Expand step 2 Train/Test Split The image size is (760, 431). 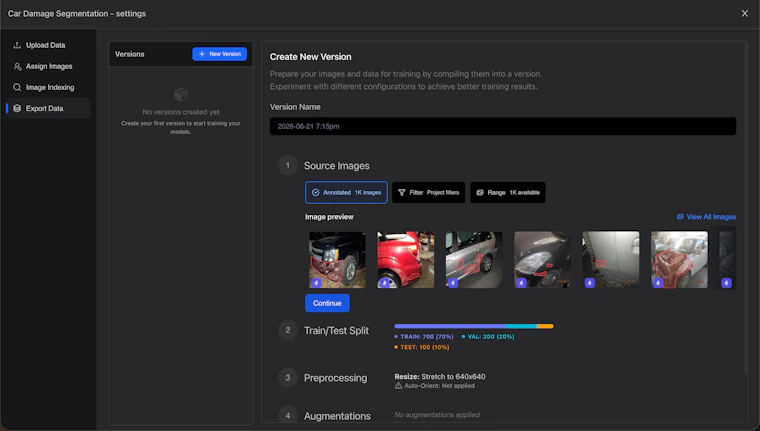(336, 331)
